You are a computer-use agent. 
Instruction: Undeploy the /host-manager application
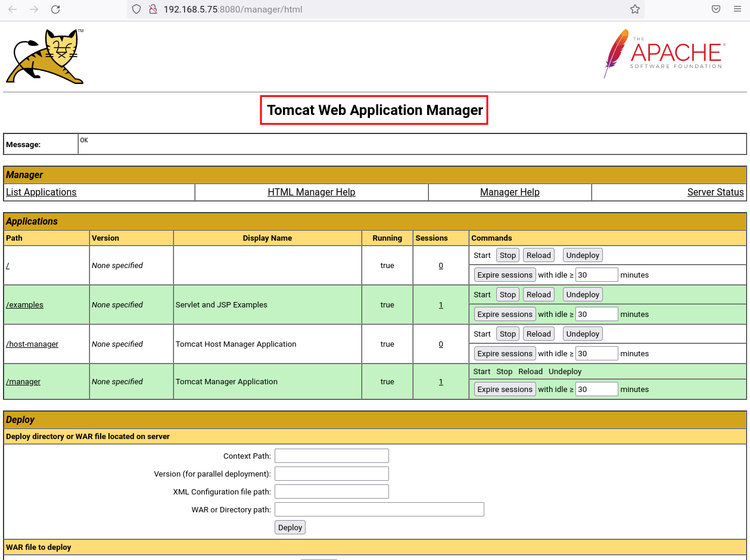[583, 334]
